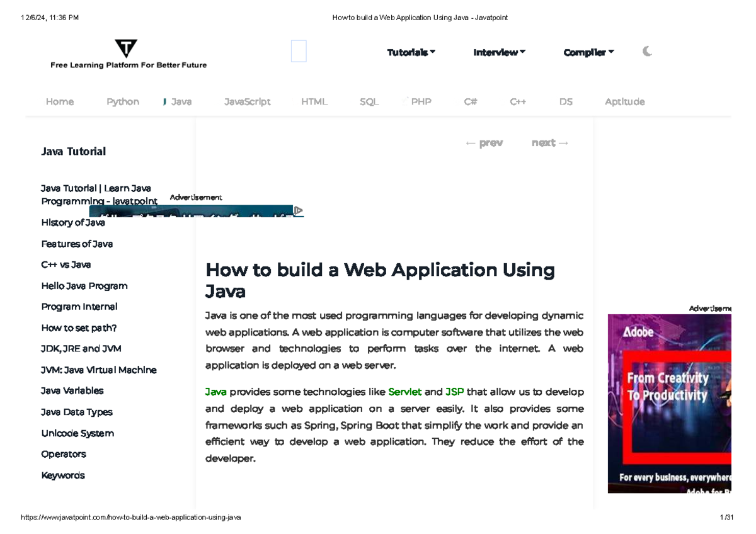Go to the PHP tab with icon
Screen dimensions: 756x534
(417, 101)
